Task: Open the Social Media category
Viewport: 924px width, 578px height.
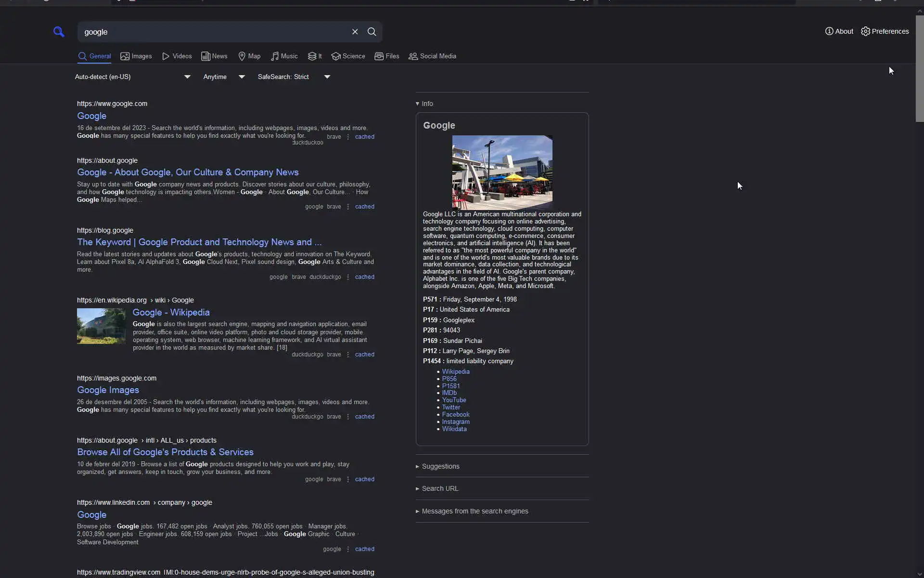Action: 432,56
